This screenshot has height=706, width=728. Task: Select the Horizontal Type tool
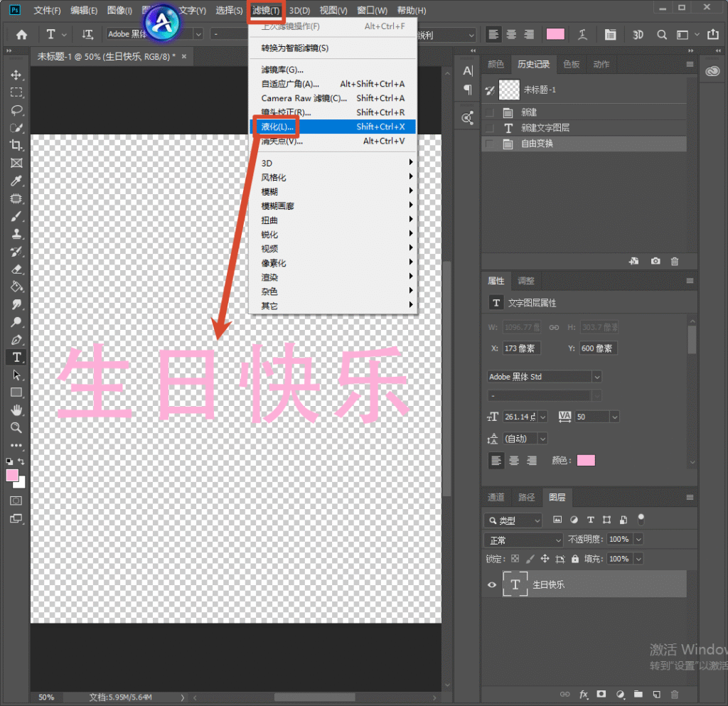pyautogui.click(x=16, y=358)
